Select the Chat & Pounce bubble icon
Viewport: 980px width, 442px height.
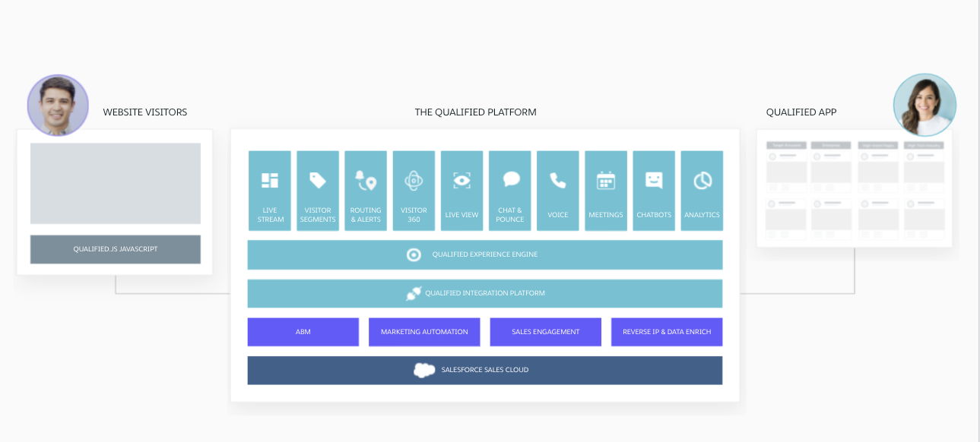510,180
